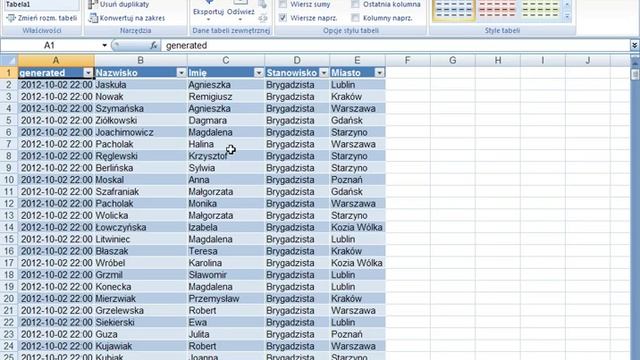Select column C header
The image size is (640, 360).
pos(226,60)
